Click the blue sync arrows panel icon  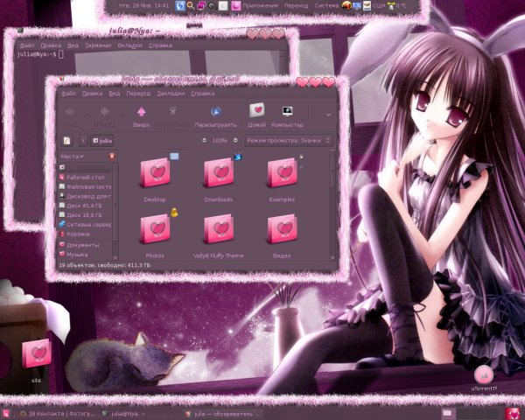pos(180,5)
